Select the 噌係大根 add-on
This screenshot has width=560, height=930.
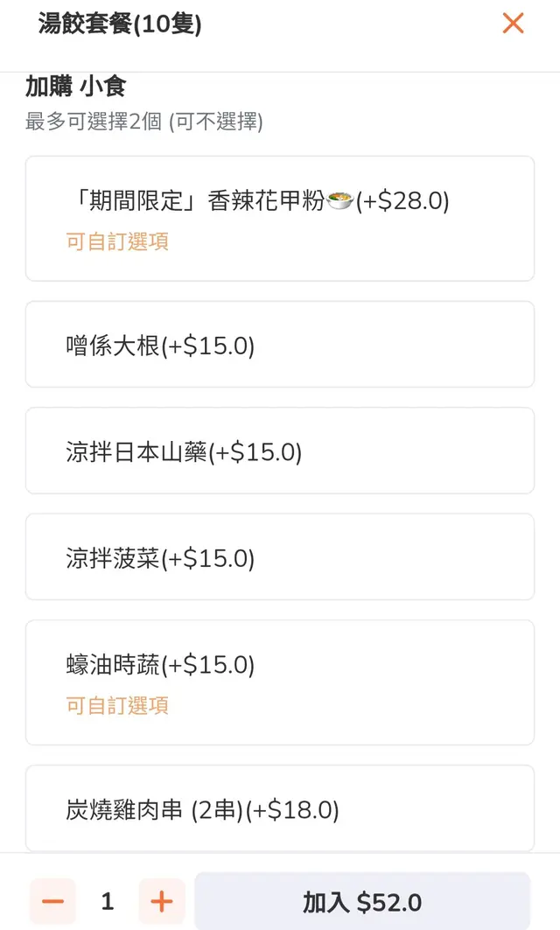click(279, 345)
